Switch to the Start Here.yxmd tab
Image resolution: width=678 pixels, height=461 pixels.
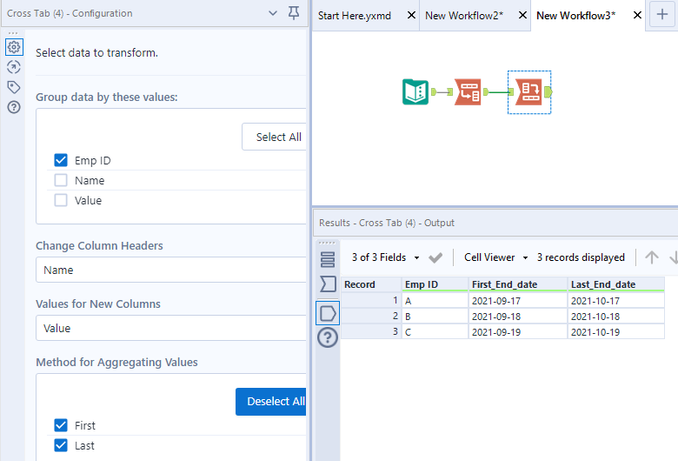tap(354, 16)
